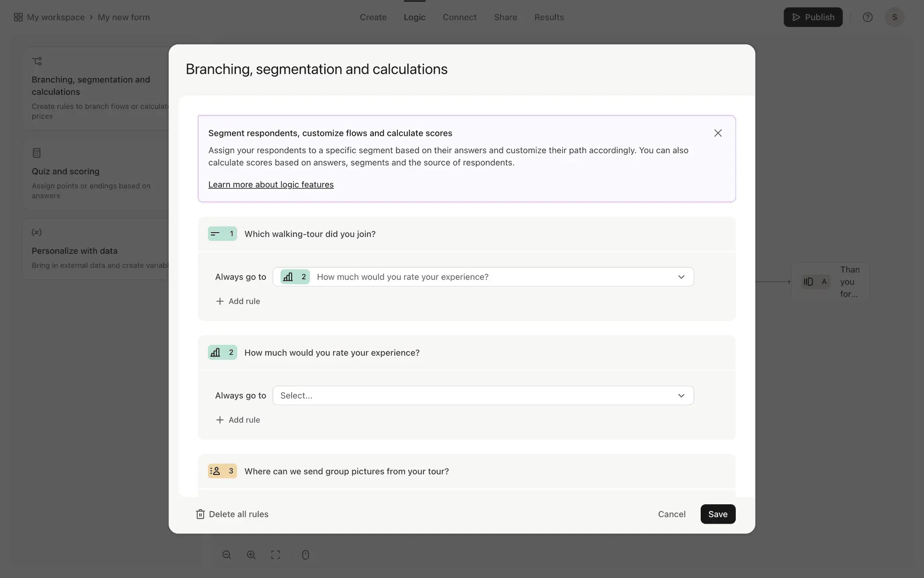
Task: Add rule under question 2
Action: 238,420
